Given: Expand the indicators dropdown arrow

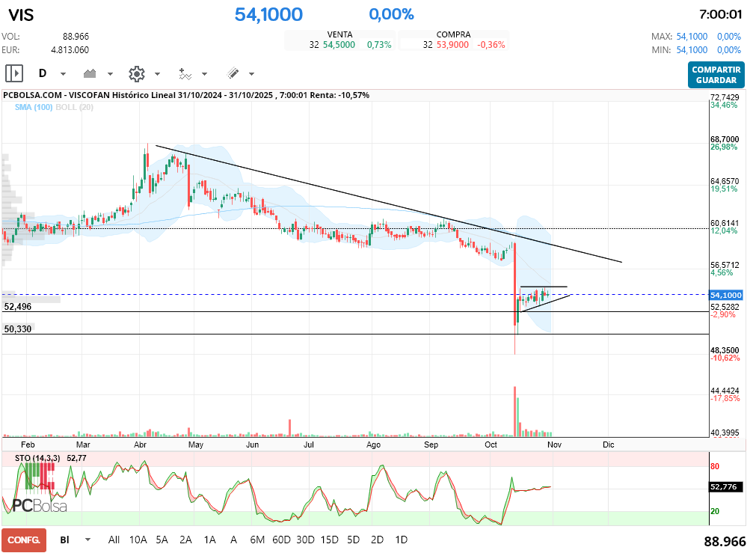Looking at the screenshot, I should (204, 74).
